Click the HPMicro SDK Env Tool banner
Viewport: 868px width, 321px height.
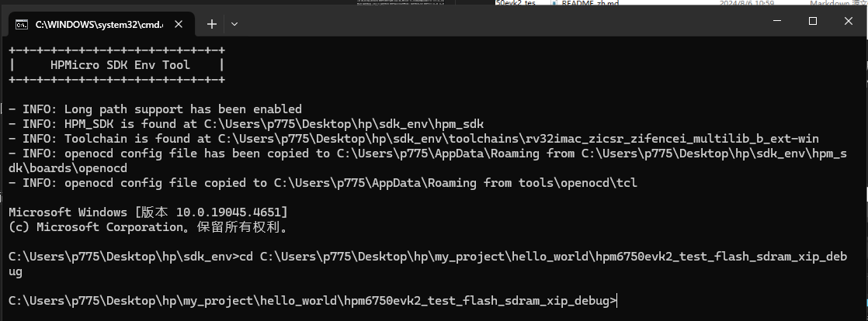(120, 65)
